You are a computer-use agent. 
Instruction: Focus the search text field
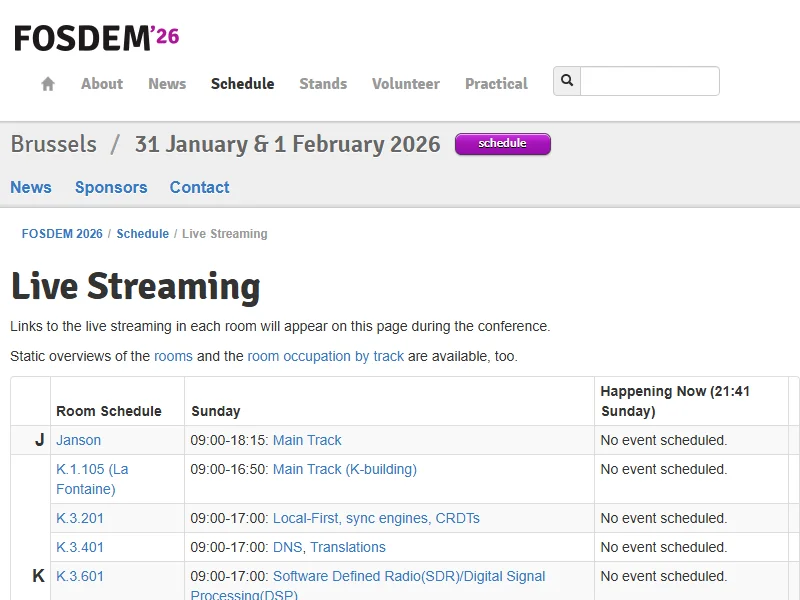click(649, 81)
